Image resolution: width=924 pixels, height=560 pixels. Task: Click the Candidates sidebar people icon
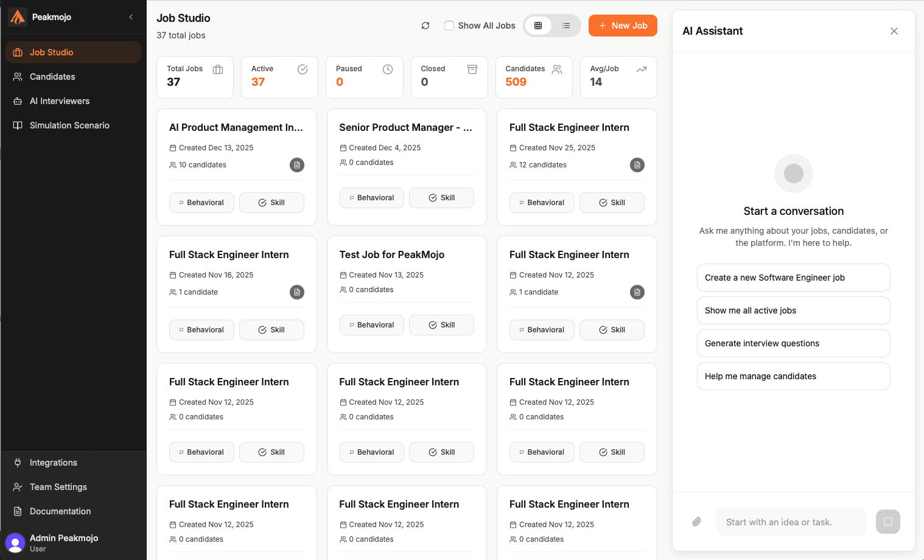[x=18, y=77]
